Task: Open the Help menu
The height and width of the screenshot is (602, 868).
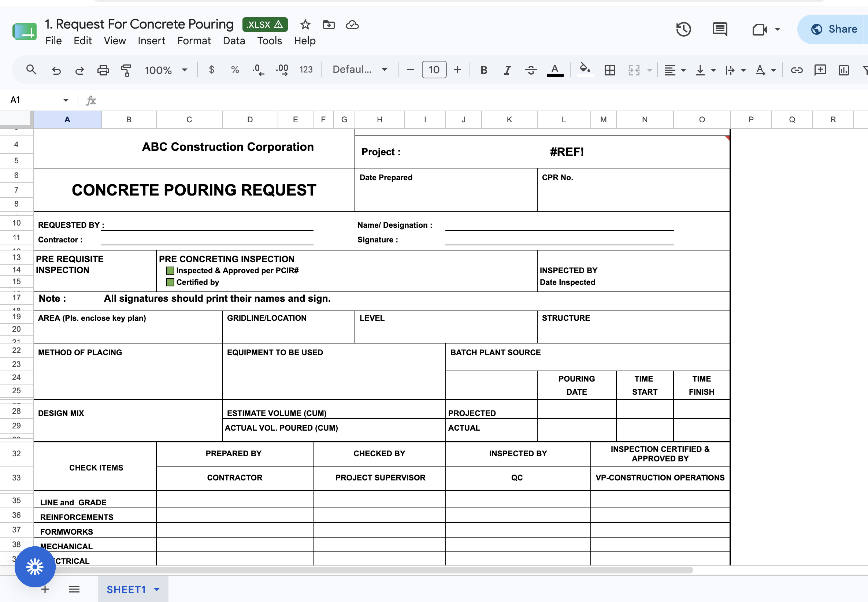Action: coord(304,41)
